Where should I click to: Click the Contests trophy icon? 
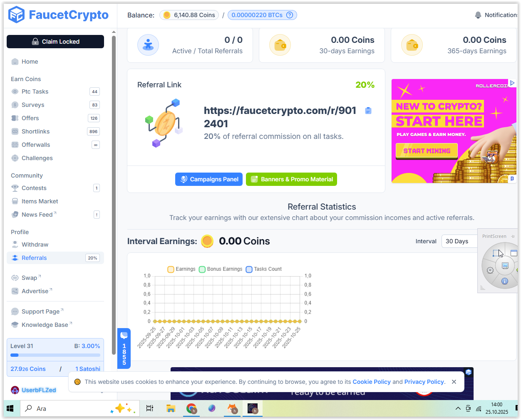15,188
